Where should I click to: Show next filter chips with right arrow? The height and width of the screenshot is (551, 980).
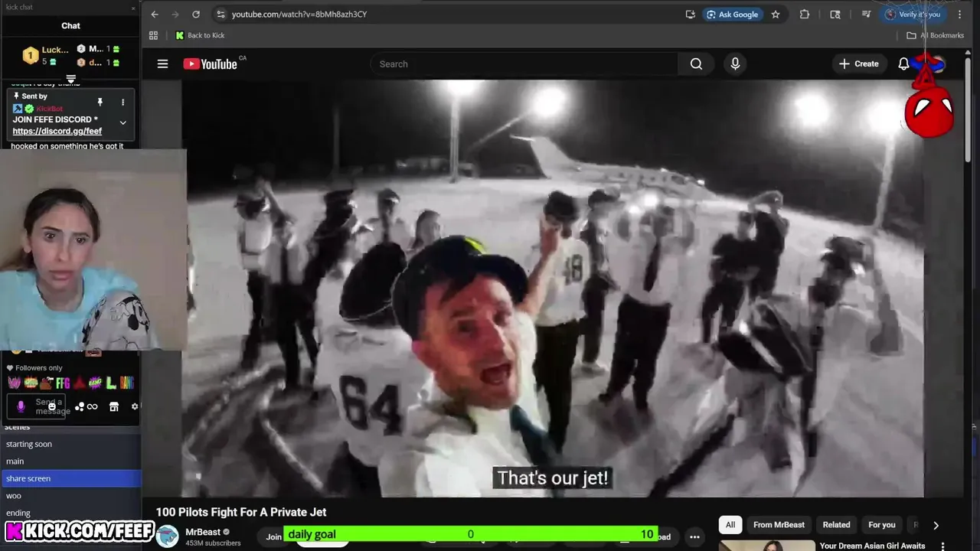pos(936,525)
